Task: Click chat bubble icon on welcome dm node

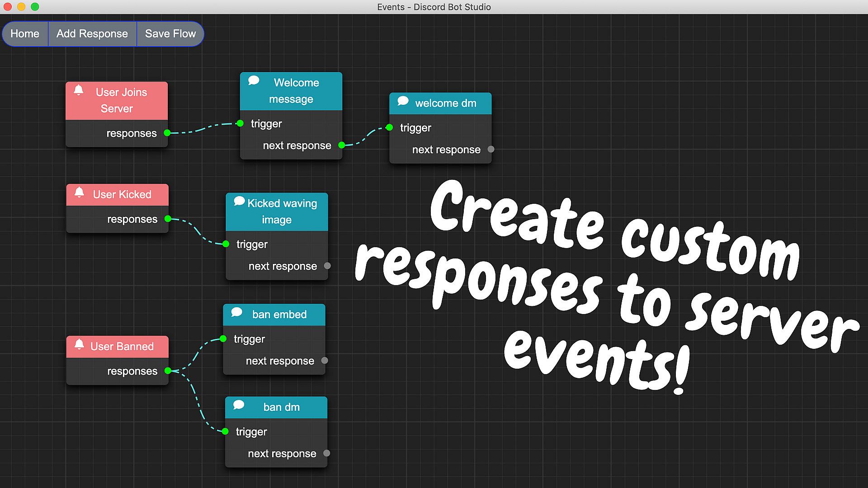Action: [403, 101]
